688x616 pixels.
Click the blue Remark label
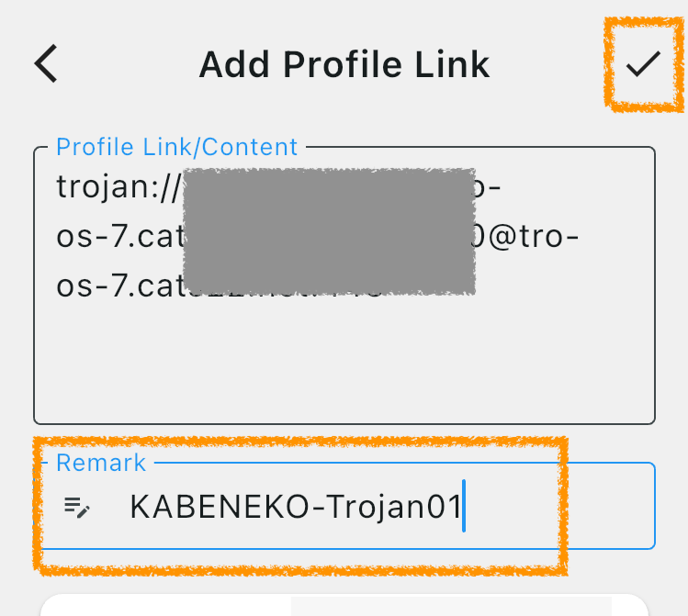tap(101, 463)
